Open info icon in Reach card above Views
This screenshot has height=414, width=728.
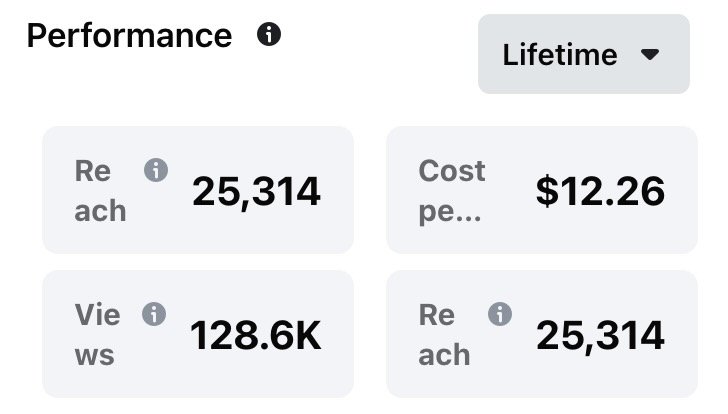point(155,171)
